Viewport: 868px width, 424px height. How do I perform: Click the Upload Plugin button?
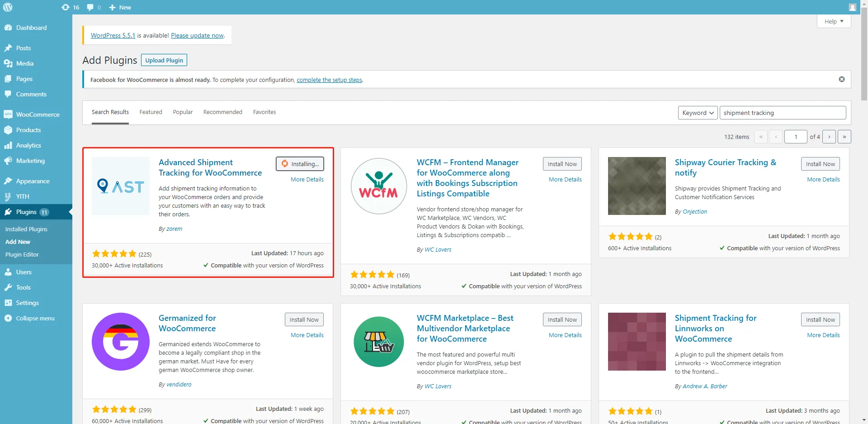(x=164, y=60)
